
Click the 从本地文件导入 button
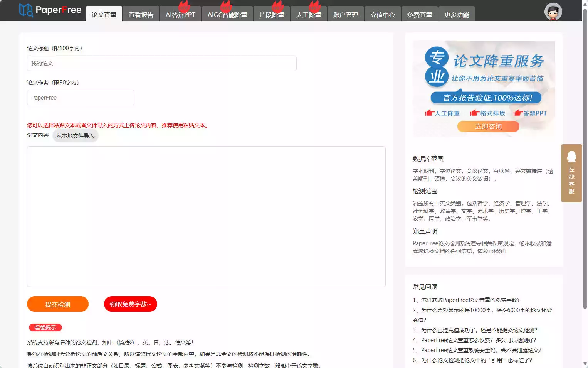(76, 136)
